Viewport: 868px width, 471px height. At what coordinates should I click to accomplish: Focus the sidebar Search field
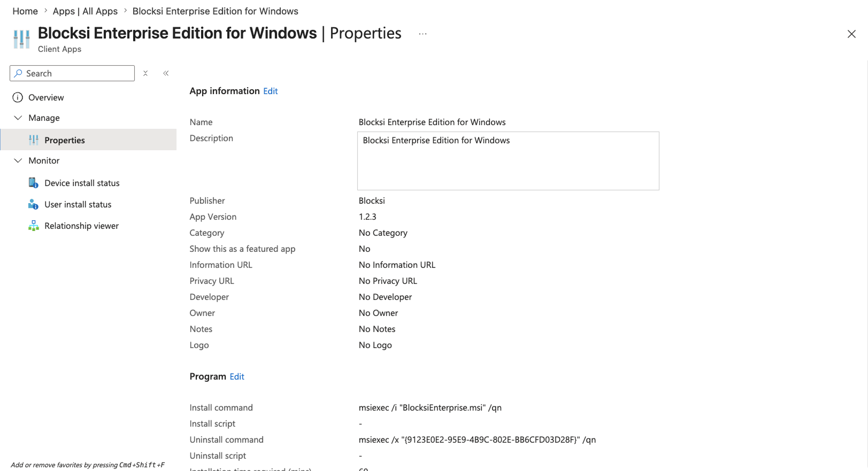(x=72, y=73)
